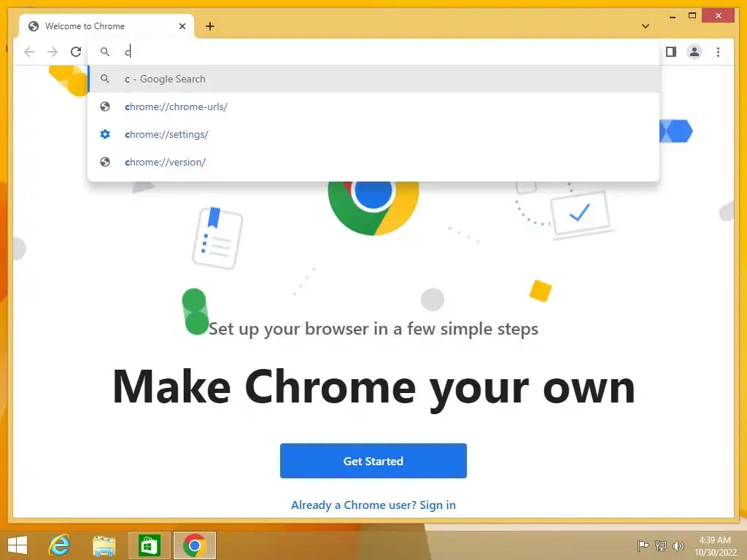Open the Windows Start button
Screen dimensions: 747x560
coord(18,545)
